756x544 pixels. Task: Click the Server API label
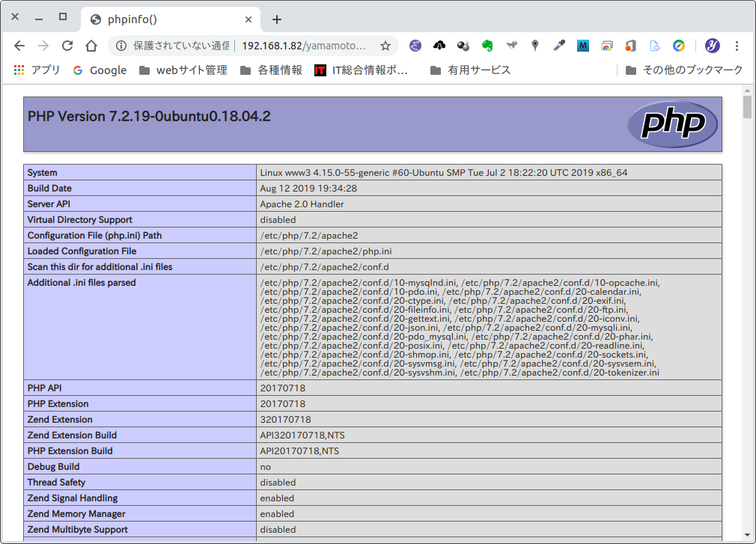tap(49, 204)
